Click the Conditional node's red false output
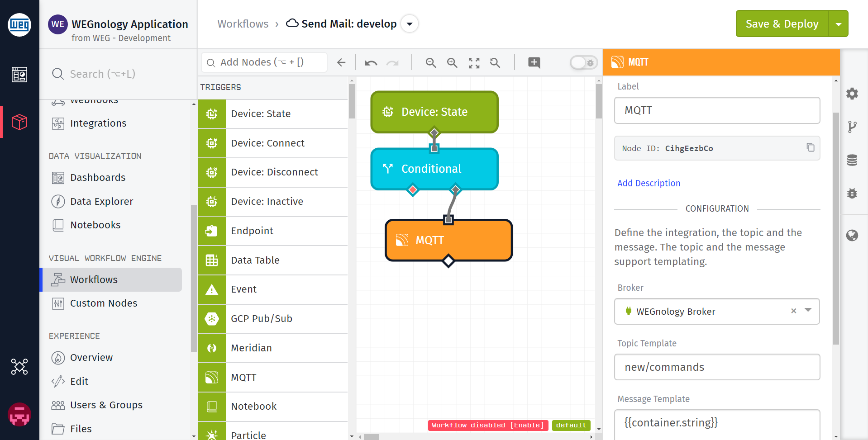The width and height of the screenshot is (868, 440). click(x=413, y=189)
